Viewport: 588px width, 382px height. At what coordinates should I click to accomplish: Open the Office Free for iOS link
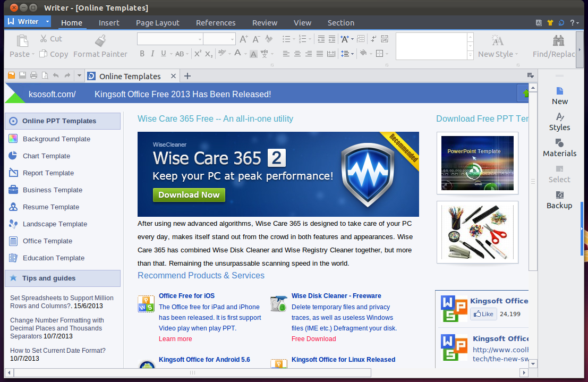pos(187,296)
